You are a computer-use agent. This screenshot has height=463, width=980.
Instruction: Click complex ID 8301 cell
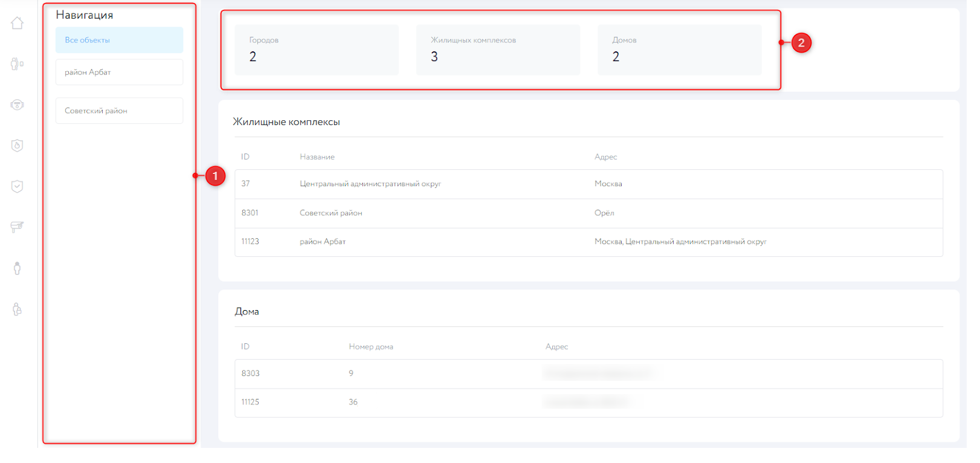(250, 213)
